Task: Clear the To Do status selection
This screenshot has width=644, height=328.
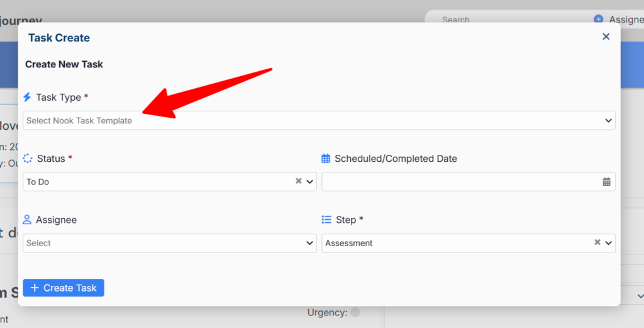Action: 299,181
